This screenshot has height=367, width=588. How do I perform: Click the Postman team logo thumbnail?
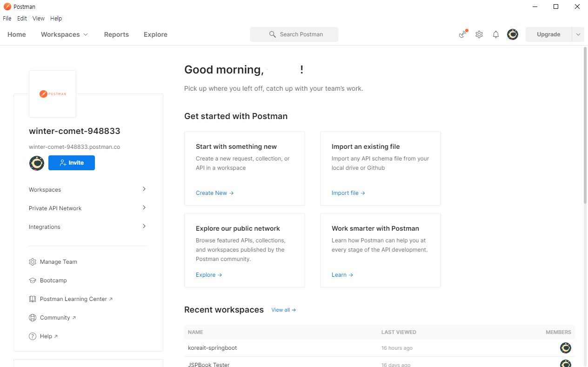(x=53, y=94)
